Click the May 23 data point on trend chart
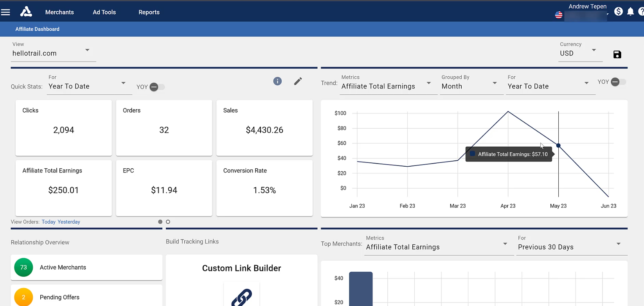This screenshot has height=306, width=644. pyautogui.click(x=558, y=146)
